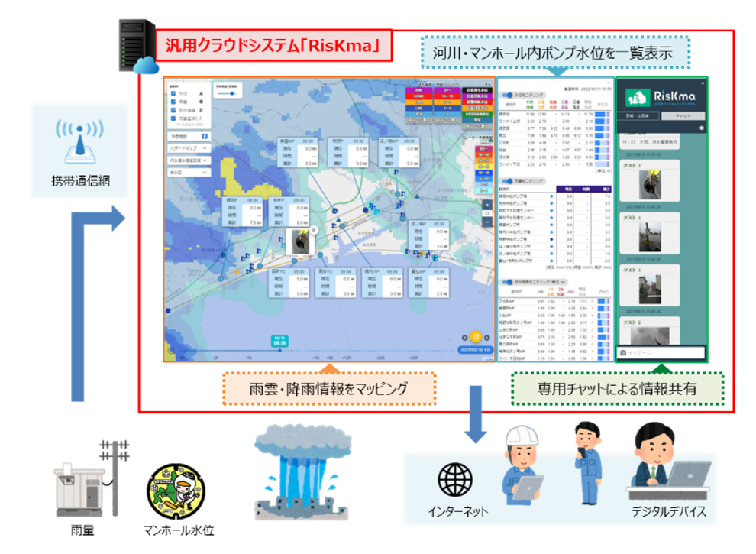Click the cloud server icon beside RisKma title

(x=138, y=47)
